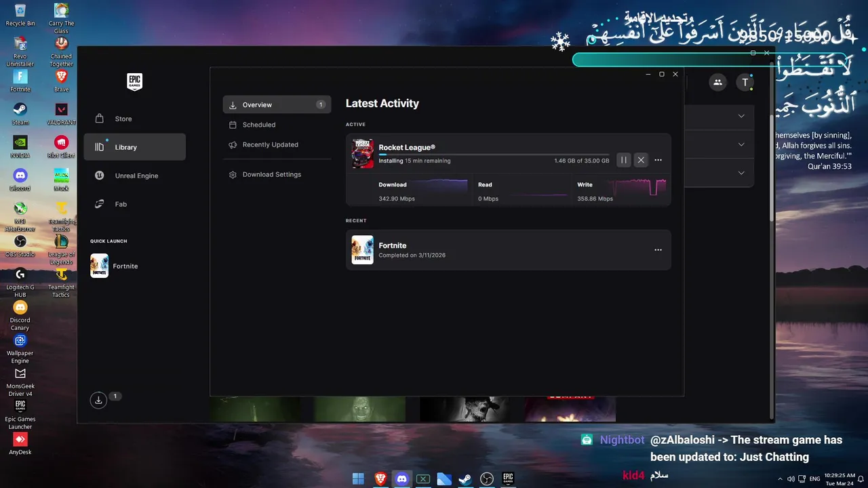Switch to the Scheduled tab
Image resolution: width=868 pixels, height=488 pixels.
pyautogui.click(x=277, y=125)
